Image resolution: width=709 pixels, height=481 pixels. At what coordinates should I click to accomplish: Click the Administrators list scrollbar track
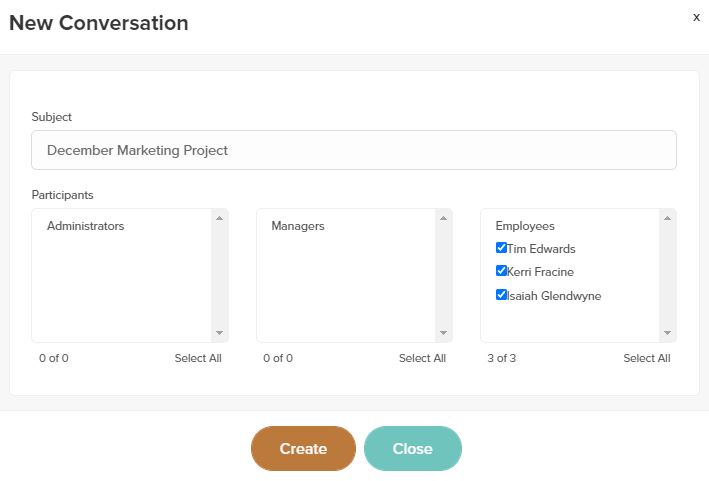(219, 276)
